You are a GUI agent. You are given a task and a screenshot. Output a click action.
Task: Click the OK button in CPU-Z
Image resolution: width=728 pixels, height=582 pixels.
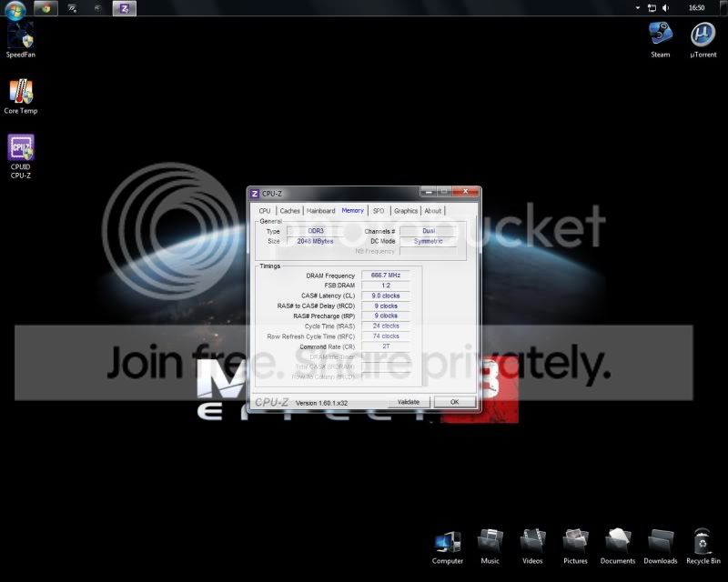454,402
